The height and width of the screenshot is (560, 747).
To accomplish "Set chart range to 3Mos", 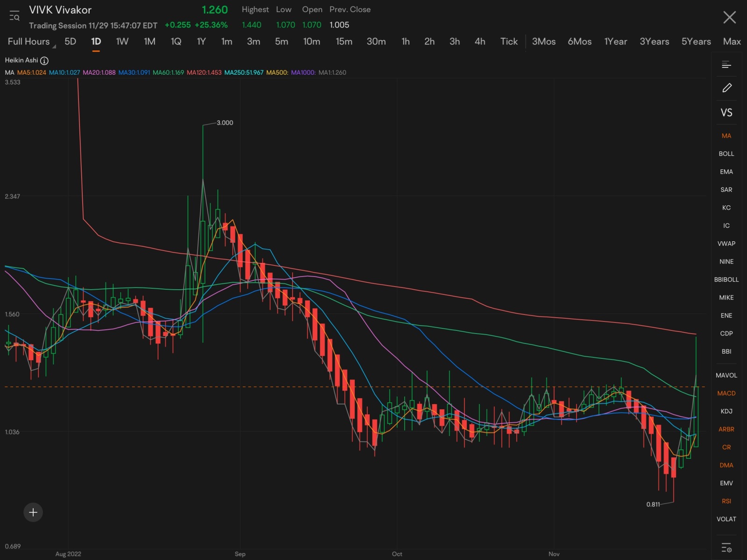I will (543, 42).
